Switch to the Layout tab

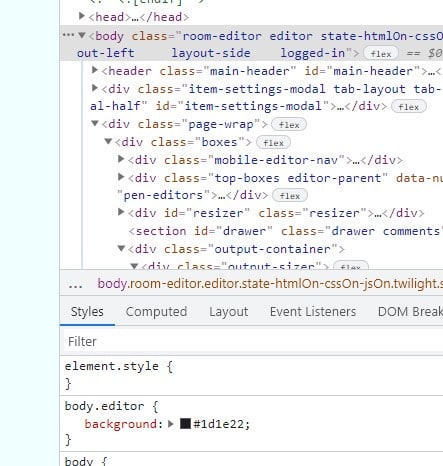click(229, 312)
